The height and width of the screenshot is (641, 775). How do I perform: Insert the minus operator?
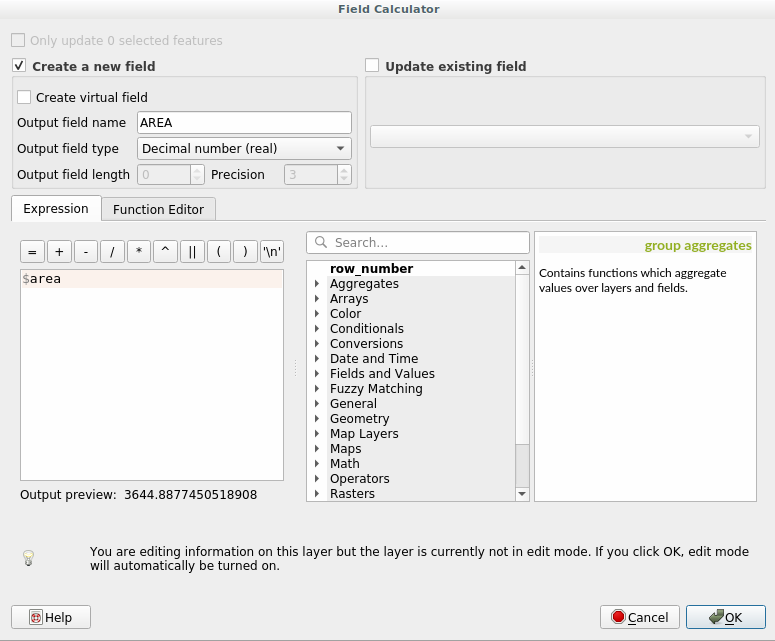coord(86,252)
